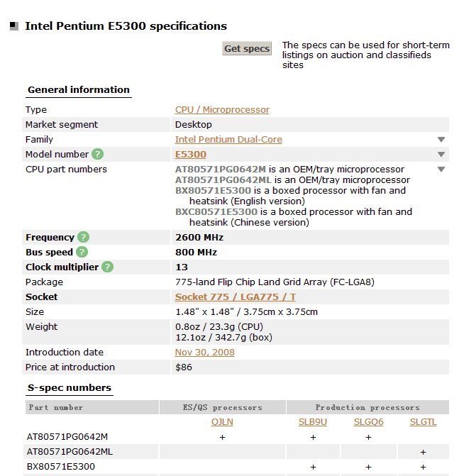Open the Intel Pentium Dual-Core link
Screen dimensions: 459x476
coord(228,140)
